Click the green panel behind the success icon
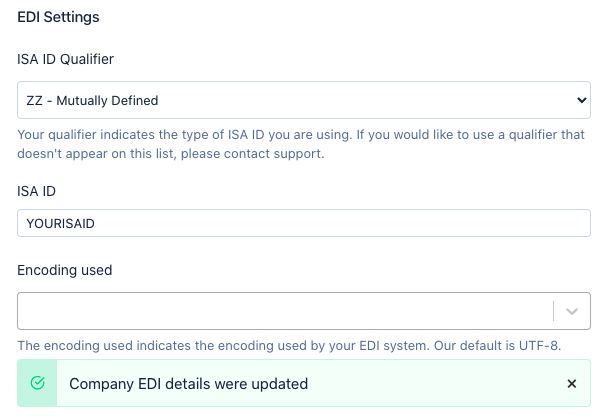 37,383
